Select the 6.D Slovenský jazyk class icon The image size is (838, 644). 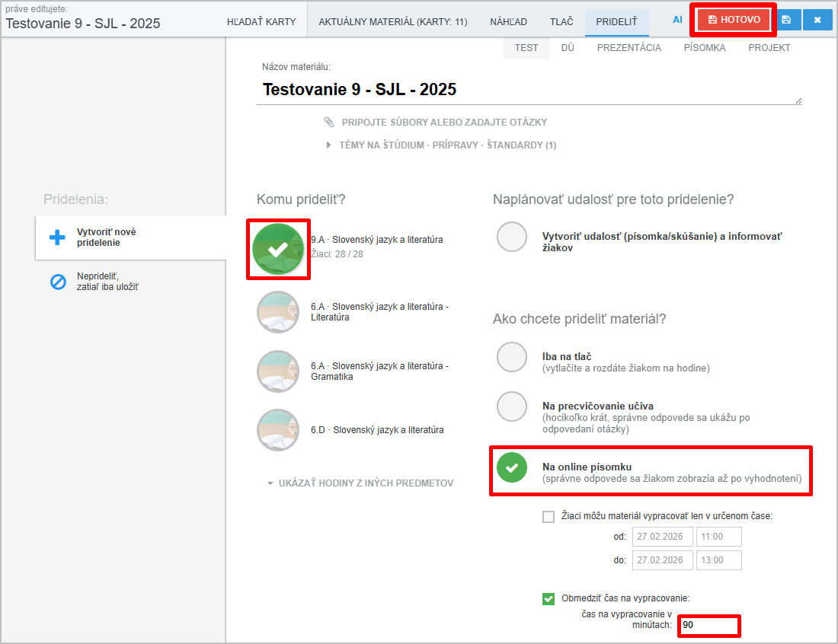(x=278, y=430)
